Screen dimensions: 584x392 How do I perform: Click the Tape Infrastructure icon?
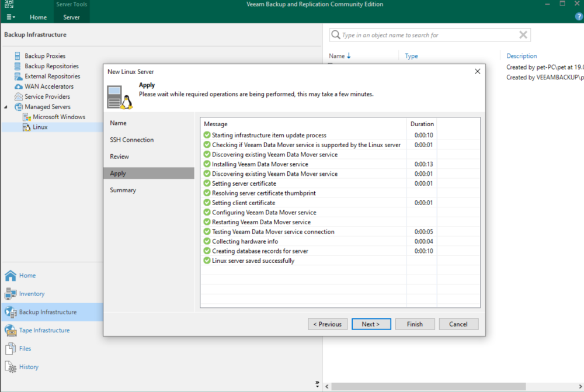point(11,330)
